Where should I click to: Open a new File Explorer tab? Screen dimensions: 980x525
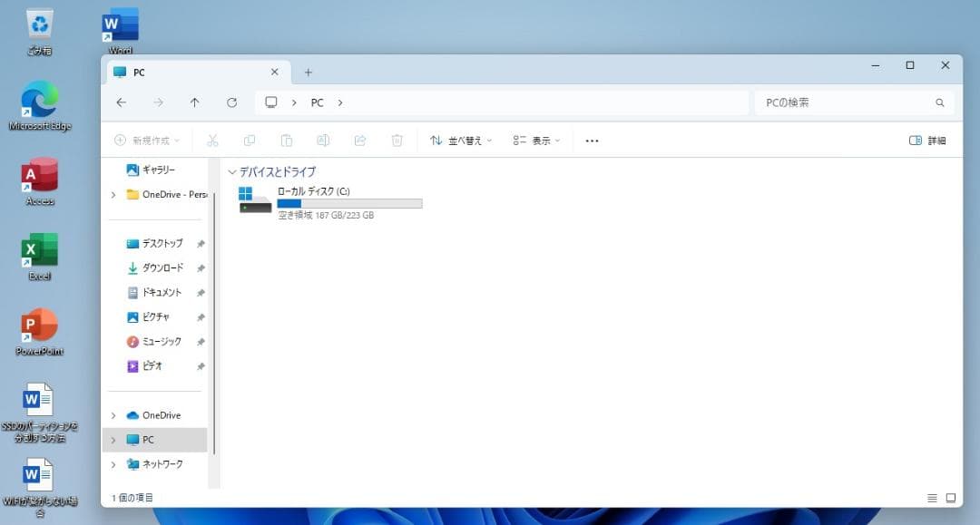click(309, 72)
